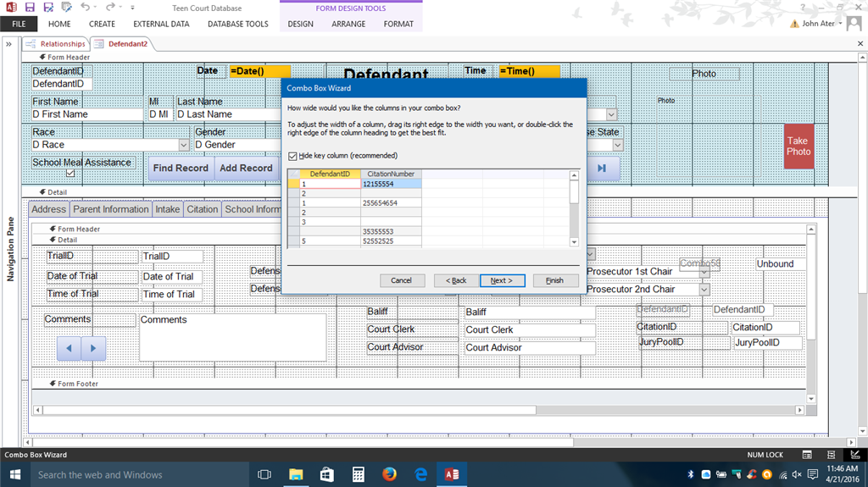Screen dimensions: 868x487
Task: Select the Citation tab
Action: coord(202,209)
